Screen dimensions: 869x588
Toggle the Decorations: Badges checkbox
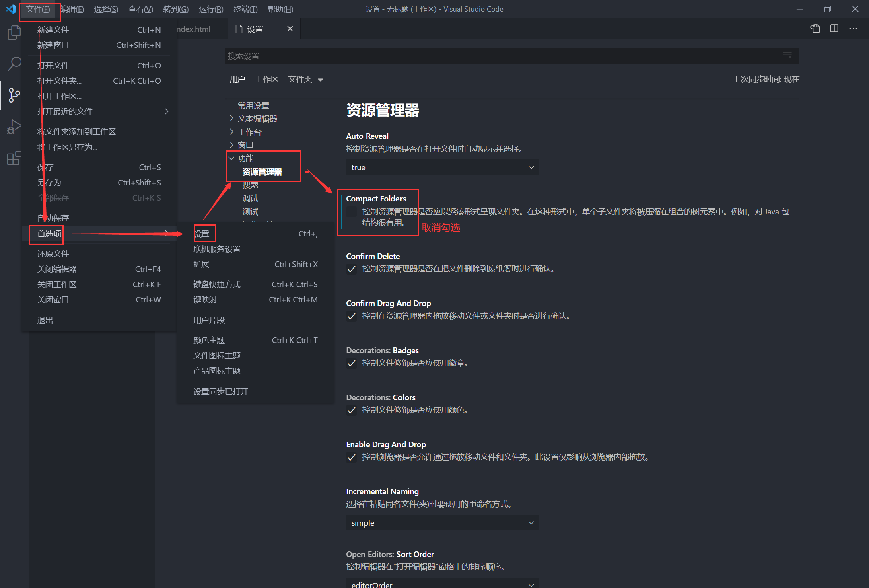[x=352, y=363]
